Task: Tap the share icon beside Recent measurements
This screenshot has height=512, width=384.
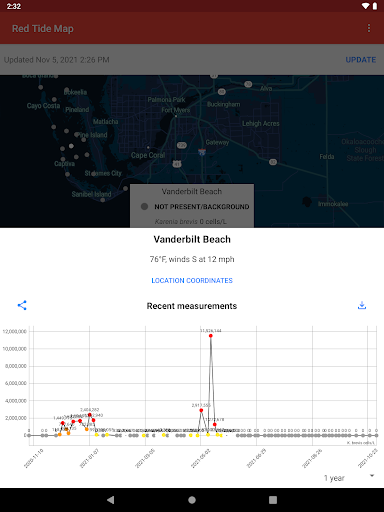Action: (22, 305)
